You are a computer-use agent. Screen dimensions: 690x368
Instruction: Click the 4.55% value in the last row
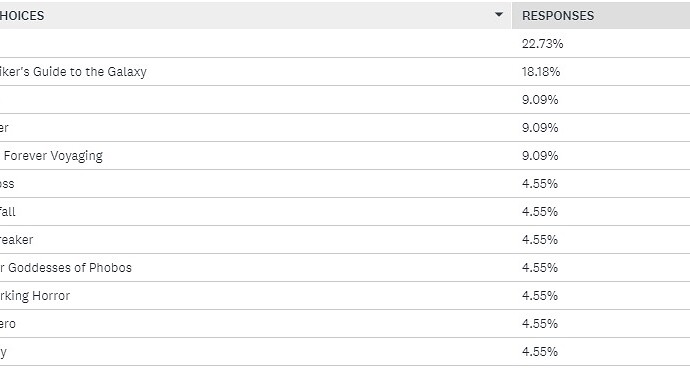pyautogui.click(x=540, y=352)
